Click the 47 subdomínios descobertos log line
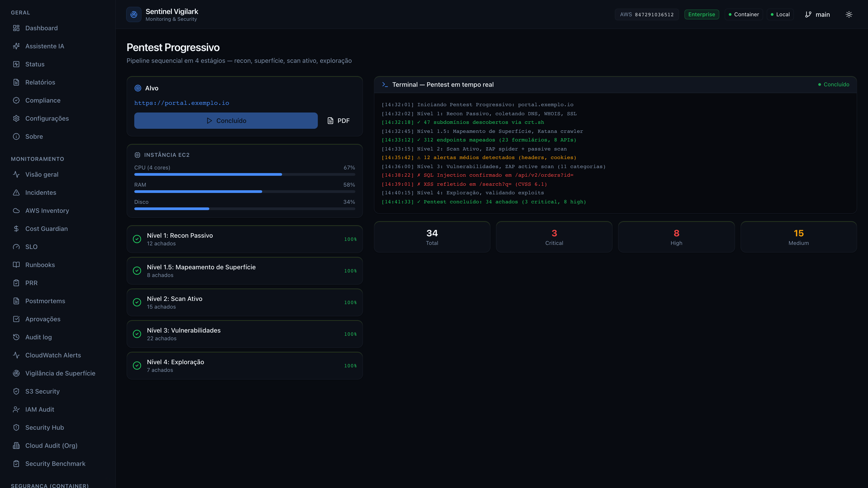Viewport: 868px width, 488px height. [x=463, y=122]
